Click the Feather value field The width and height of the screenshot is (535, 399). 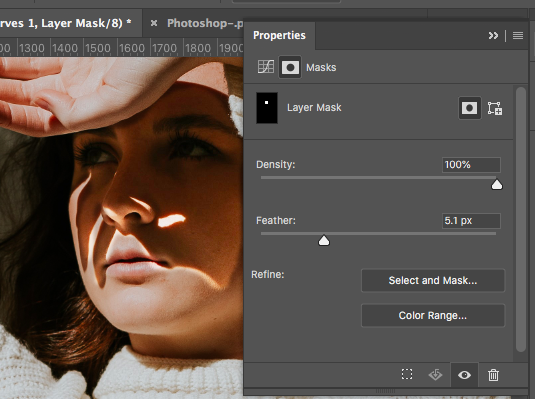coord(471,221)
